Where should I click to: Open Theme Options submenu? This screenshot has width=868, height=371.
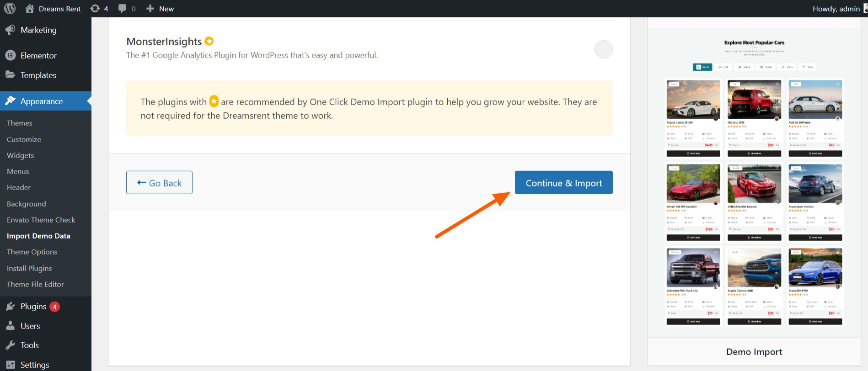coord(32,252)
